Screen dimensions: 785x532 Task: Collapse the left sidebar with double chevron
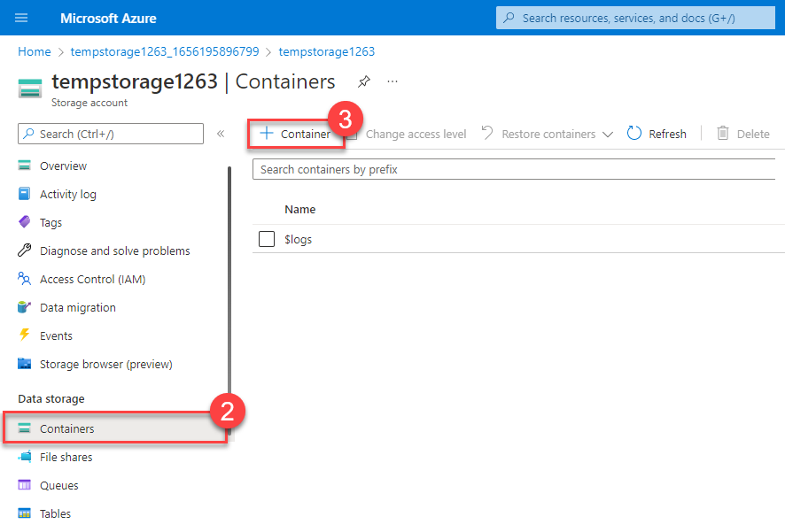[x=221, y=134]
